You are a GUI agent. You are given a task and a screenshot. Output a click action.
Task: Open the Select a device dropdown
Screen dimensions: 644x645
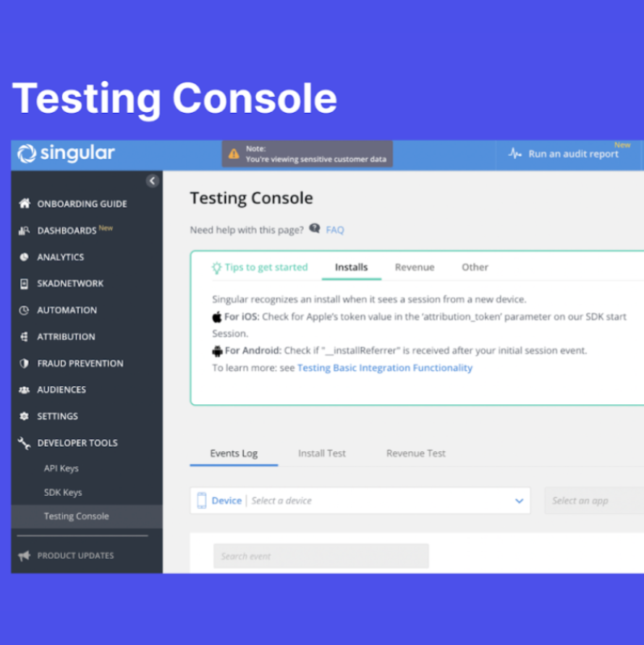pos(360,500)
